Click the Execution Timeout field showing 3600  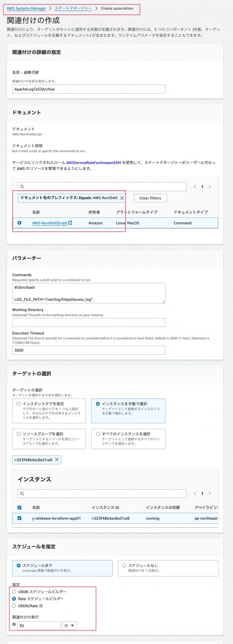click(x=89, y=350)
